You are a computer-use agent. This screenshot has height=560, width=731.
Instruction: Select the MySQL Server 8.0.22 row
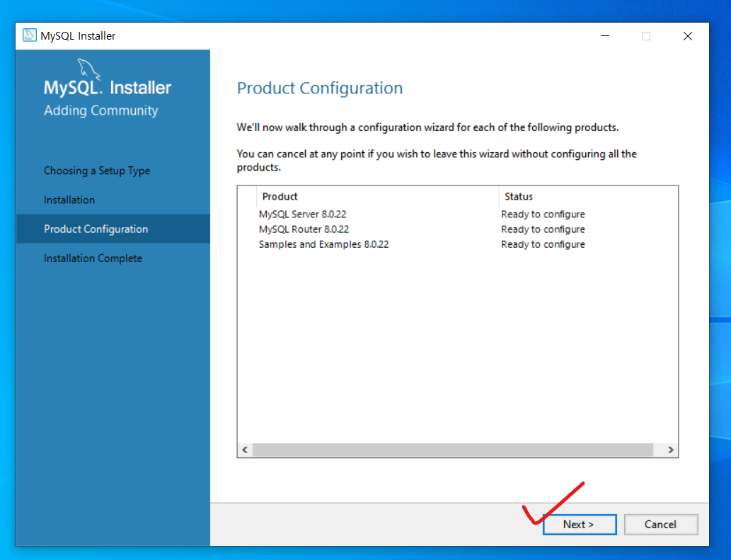tap(458, 214)
